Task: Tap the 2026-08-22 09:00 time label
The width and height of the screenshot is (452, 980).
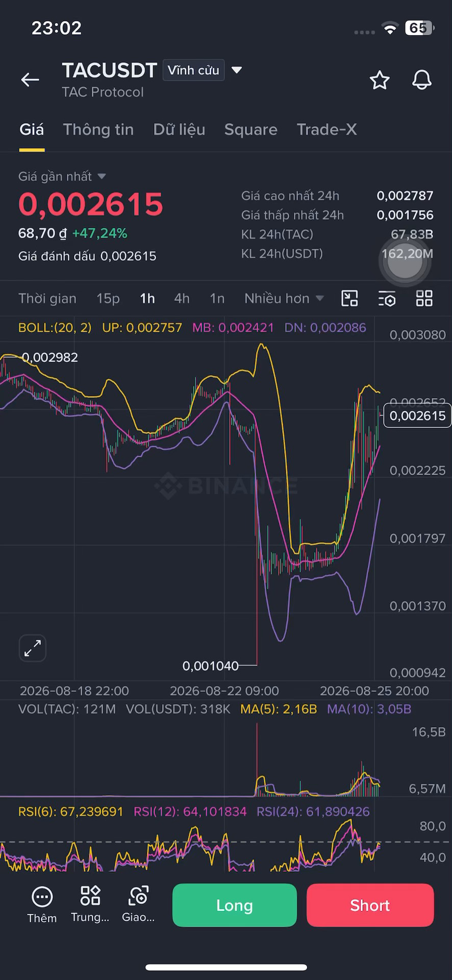Action: pyautogui.click(x=224, y=691)
